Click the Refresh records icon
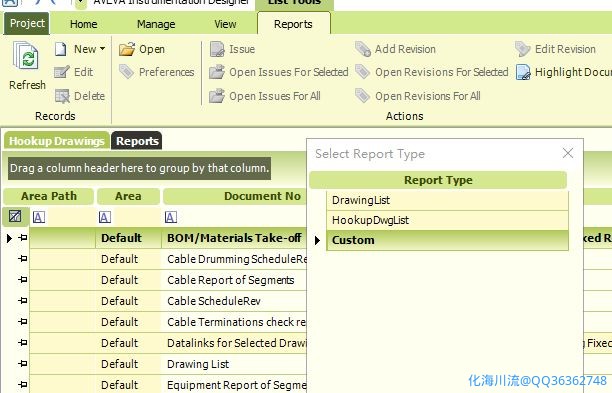This screenshot has width=612, height=393. click(x=26, y=56)
